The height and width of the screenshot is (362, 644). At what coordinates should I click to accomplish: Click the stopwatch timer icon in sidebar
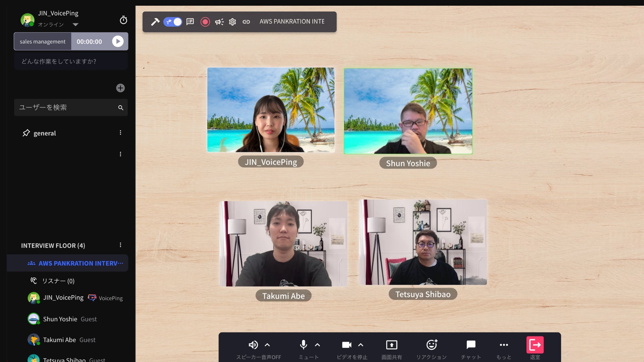pyautogui.click(x=123, y=20)
